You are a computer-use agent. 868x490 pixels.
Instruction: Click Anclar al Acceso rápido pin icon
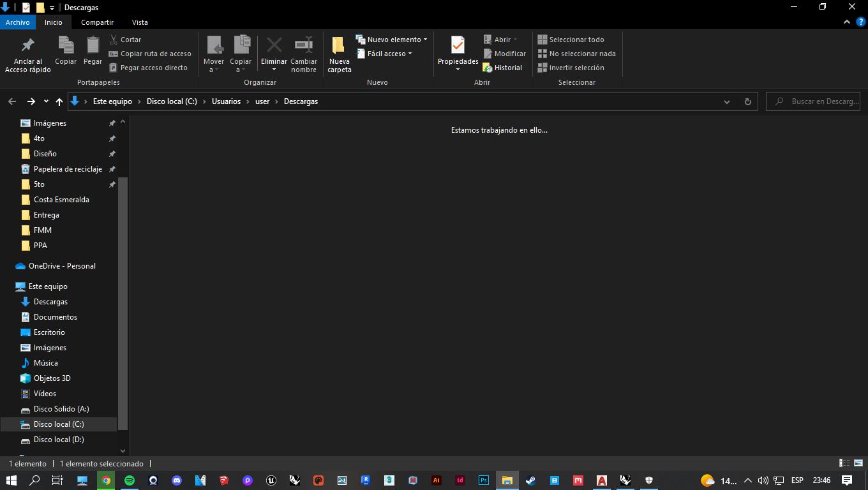click(27, 45)
